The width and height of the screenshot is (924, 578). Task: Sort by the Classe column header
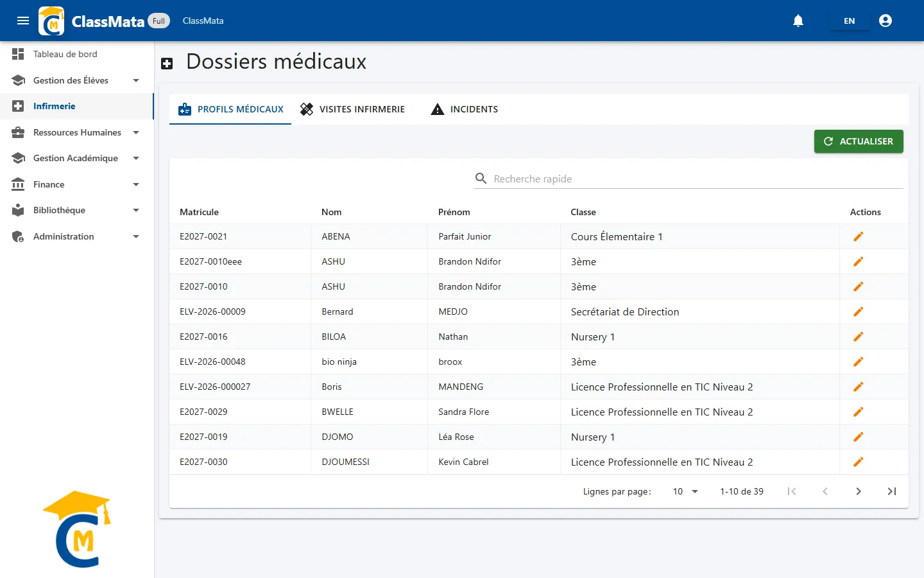(x=583, y=212)
